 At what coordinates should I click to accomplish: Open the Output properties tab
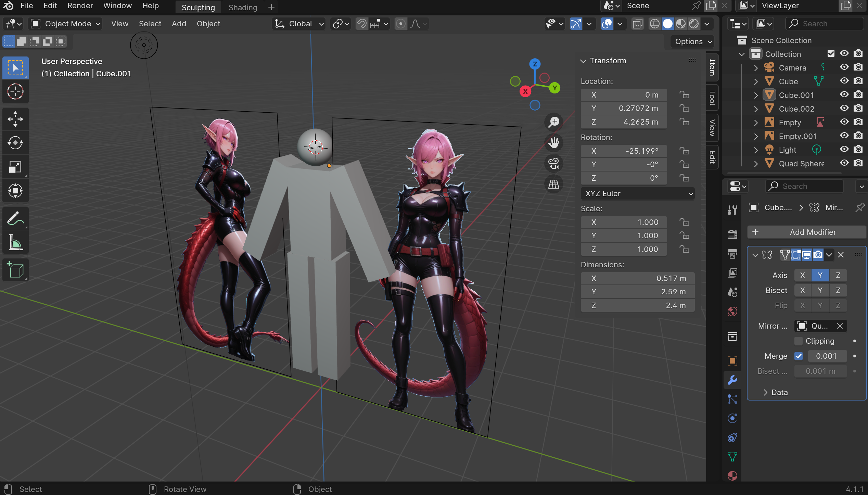pos(732,254)
